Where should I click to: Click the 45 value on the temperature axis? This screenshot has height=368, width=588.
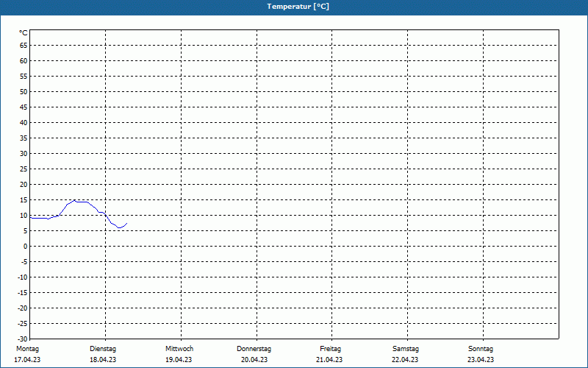[24, 107]
